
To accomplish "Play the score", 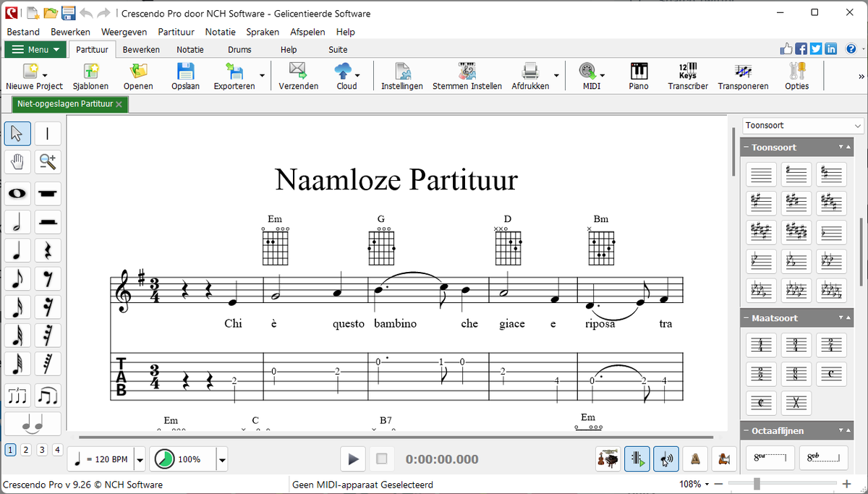I will 353,459.
